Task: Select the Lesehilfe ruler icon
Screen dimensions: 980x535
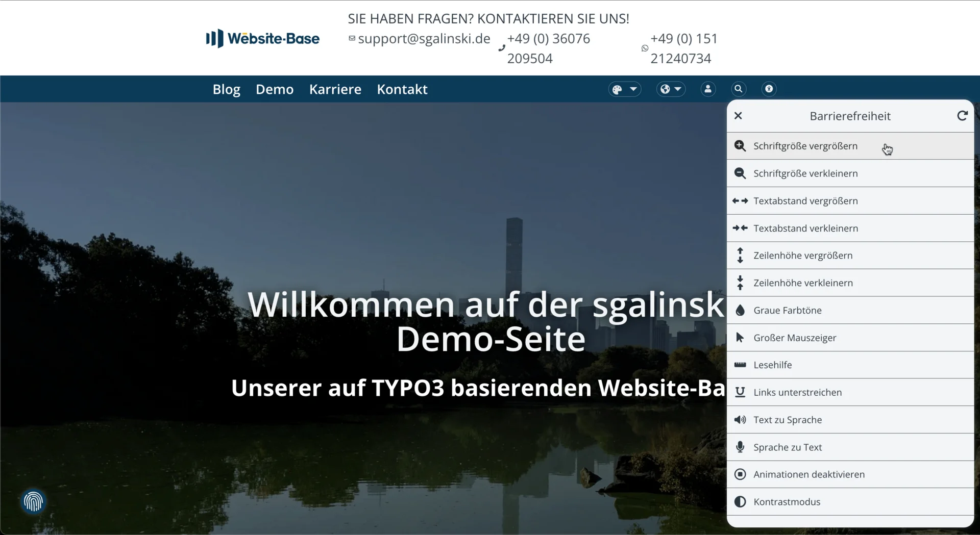Action: coord(772,364)
